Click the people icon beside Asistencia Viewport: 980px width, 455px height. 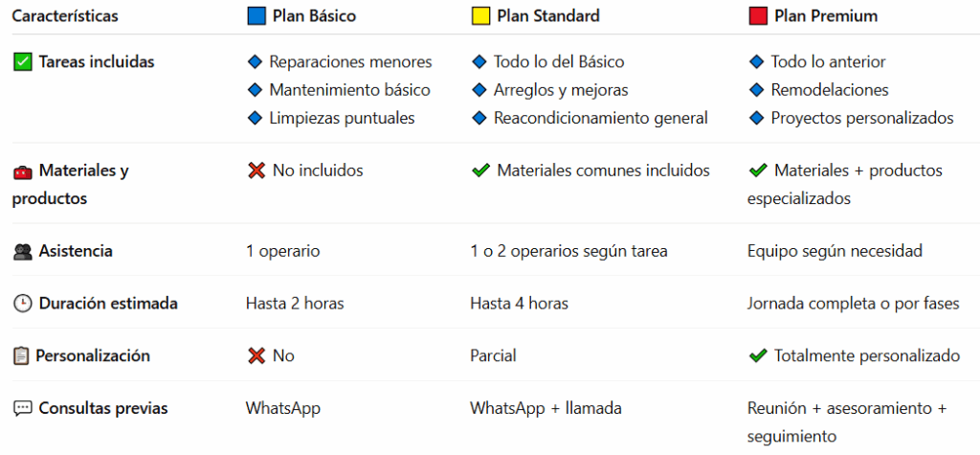point(23,252)
